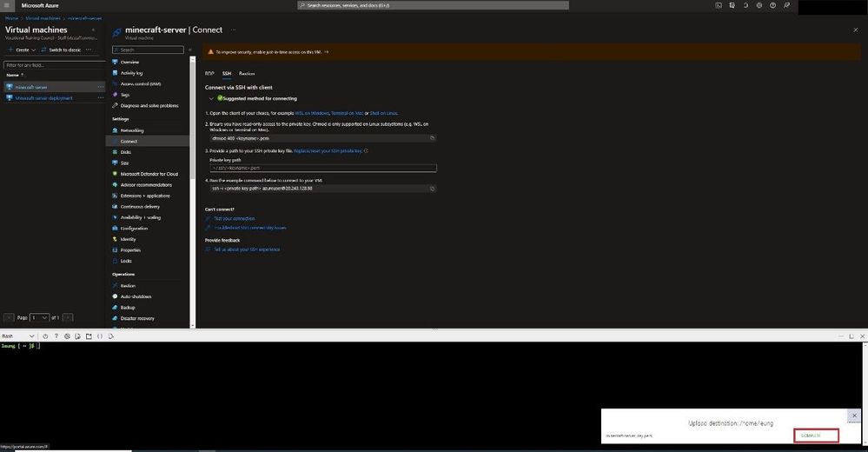Open the feedback icon in header
This screenshot has width=868, height=452.
[786, 5]
